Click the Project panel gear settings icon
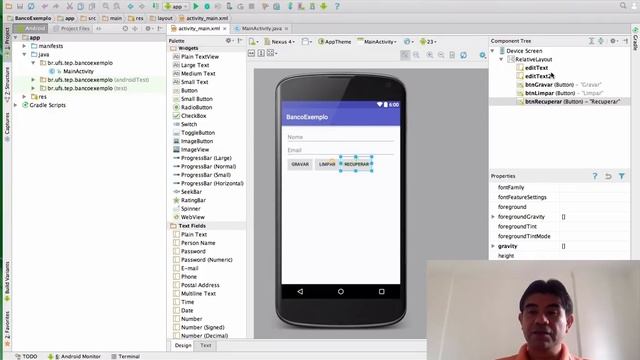This screenshot has width=640, height=360. pyautogui.click(x=149, y=29)
